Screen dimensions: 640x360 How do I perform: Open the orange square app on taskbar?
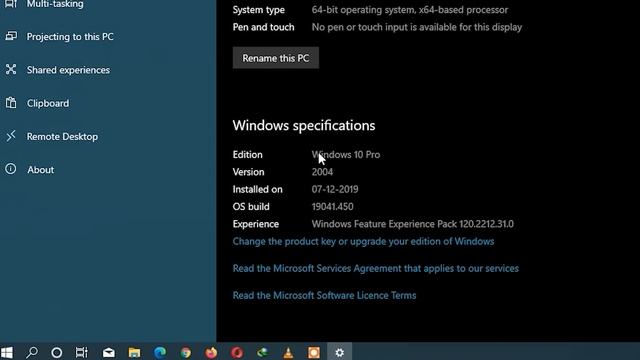[314, 353]
